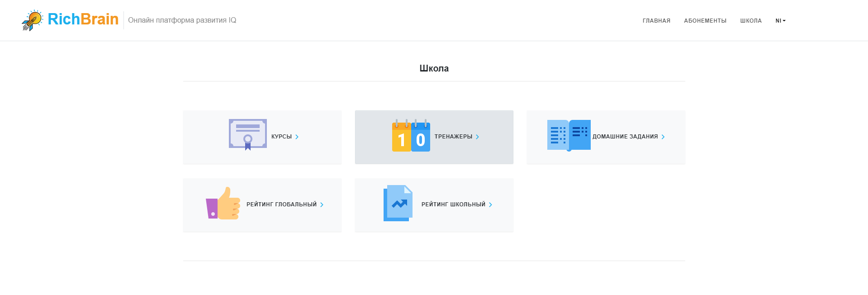Select the ШКОЛА menu item
Image resolution: width=868 pixels, height=295 pixels.
[x=751, y=21]
